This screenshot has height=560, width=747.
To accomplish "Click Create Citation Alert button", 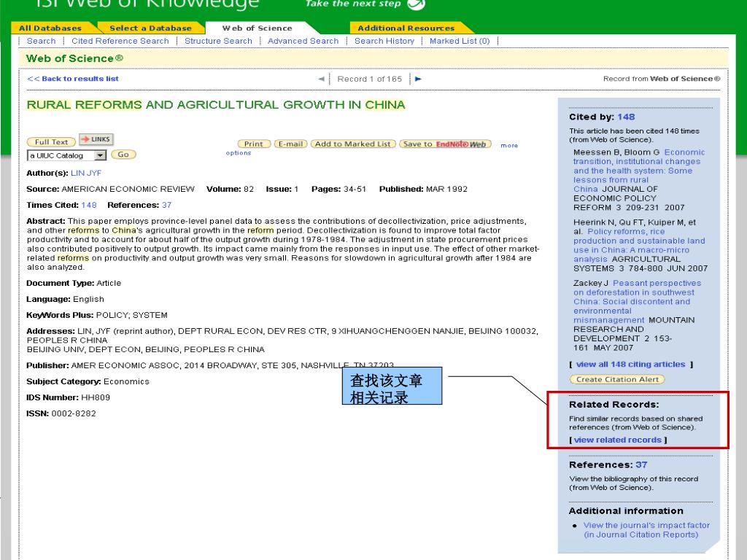I will [x=617, y=379].
